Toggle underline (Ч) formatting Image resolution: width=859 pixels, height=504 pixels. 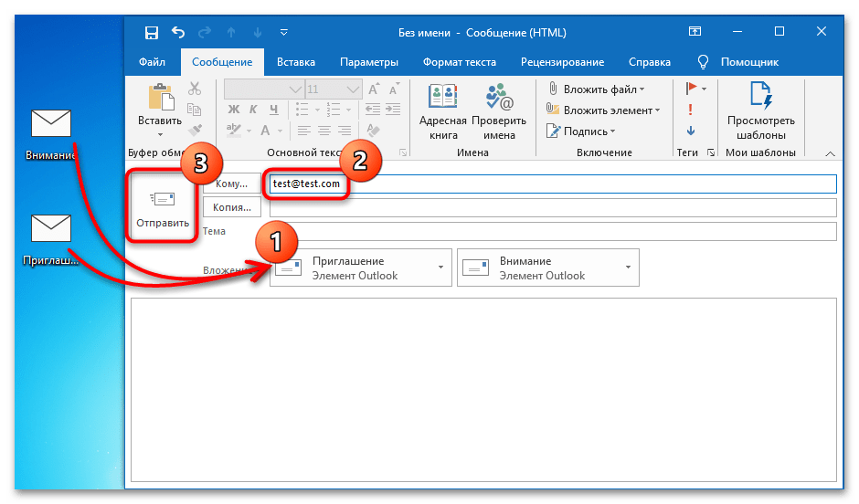pyautogui.click(x=273, y=110)
